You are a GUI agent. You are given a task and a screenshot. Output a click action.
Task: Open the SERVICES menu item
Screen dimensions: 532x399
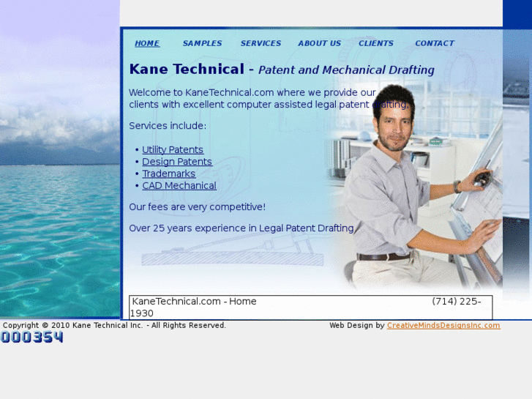[261, 43]
